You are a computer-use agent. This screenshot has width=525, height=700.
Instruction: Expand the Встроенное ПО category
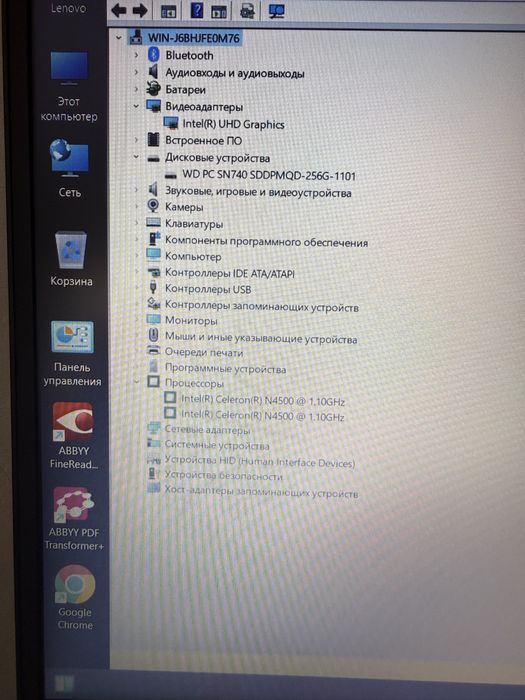tap(136, 140)
